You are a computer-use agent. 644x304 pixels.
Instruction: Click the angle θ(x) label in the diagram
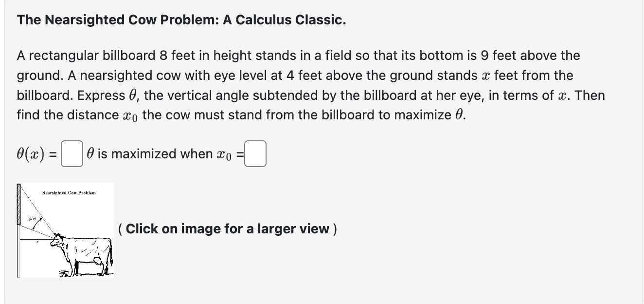point(32,219)
